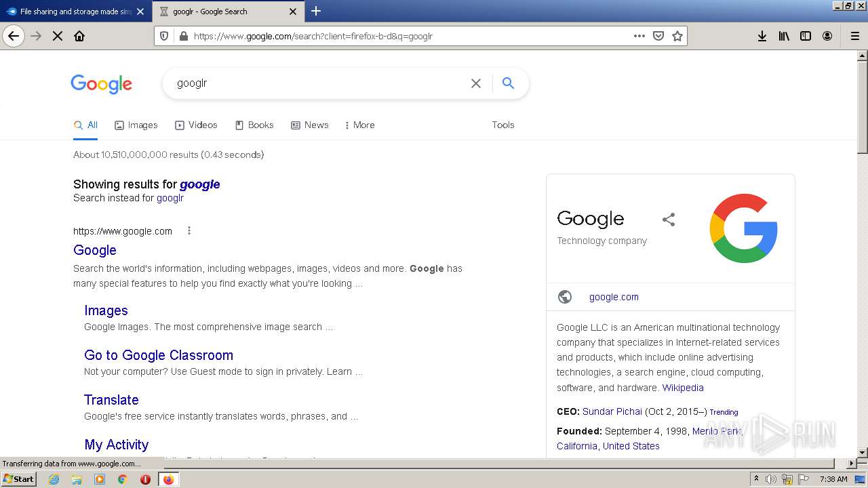Open Windows Explorer folder in taskbar

[77, 479]
